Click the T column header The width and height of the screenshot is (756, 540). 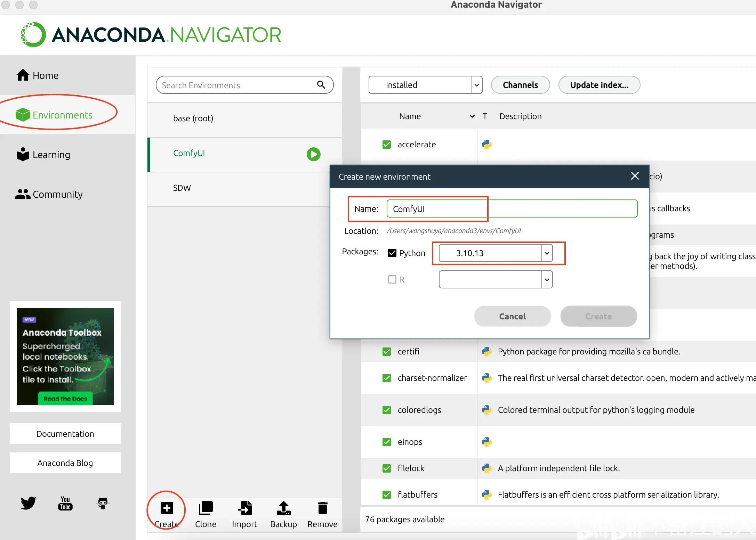(485, 116)
